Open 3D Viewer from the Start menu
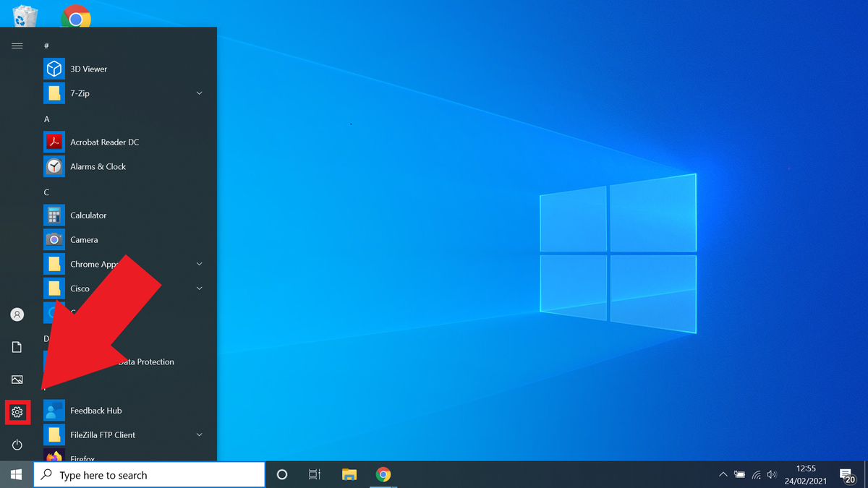This screenshot has width=868, height=488. tap(87, 68)
